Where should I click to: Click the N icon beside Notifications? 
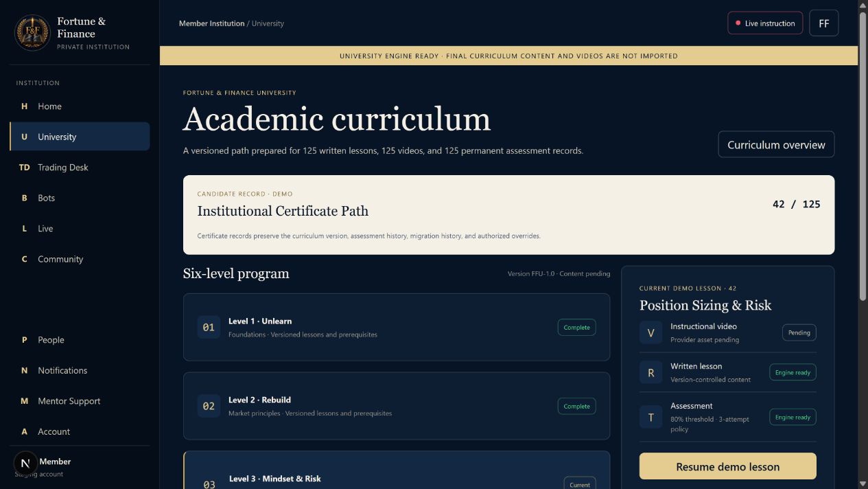[x=25, y=370]
